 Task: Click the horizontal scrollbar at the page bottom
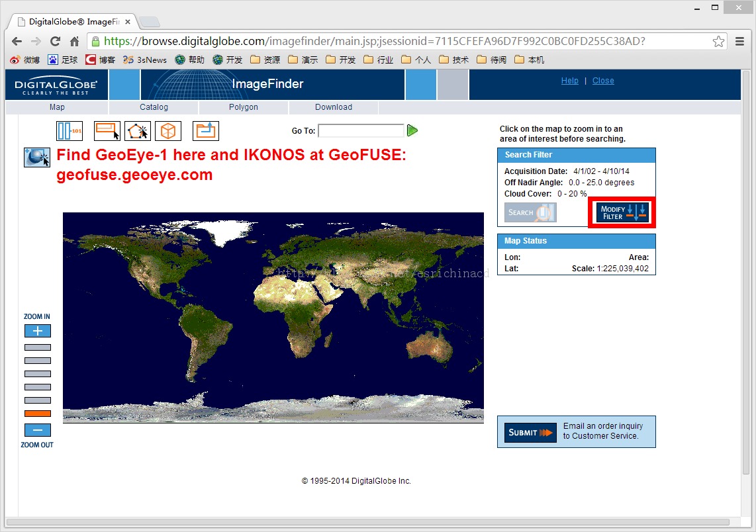[367, 522]
